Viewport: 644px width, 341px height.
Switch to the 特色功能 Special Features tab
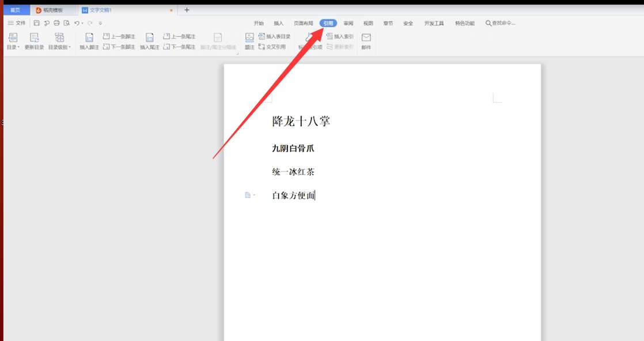coord(465,24)
